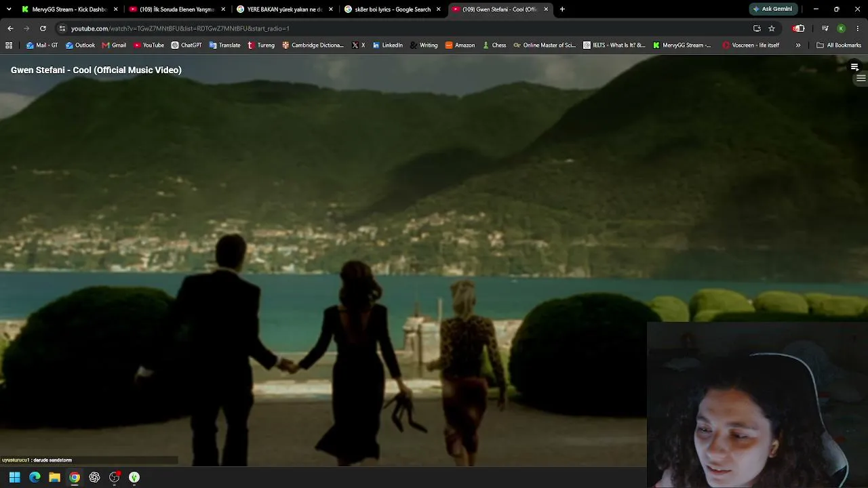Screen dimensions: 868x488
Task: Open the media controls icon in toolbar
Action: (825, 28)
